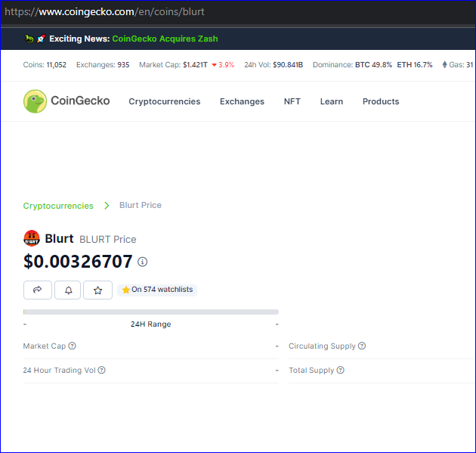This screenshot has width=476, height=453.
Task: Click the info icon next to $0.00326707
Action: pos(142,262)
